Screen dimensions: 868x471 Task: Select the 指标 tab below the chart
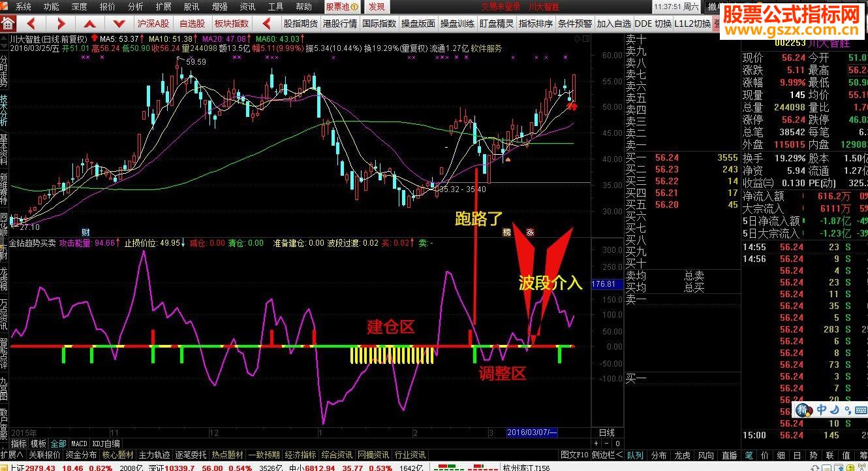tap(19, 444)
